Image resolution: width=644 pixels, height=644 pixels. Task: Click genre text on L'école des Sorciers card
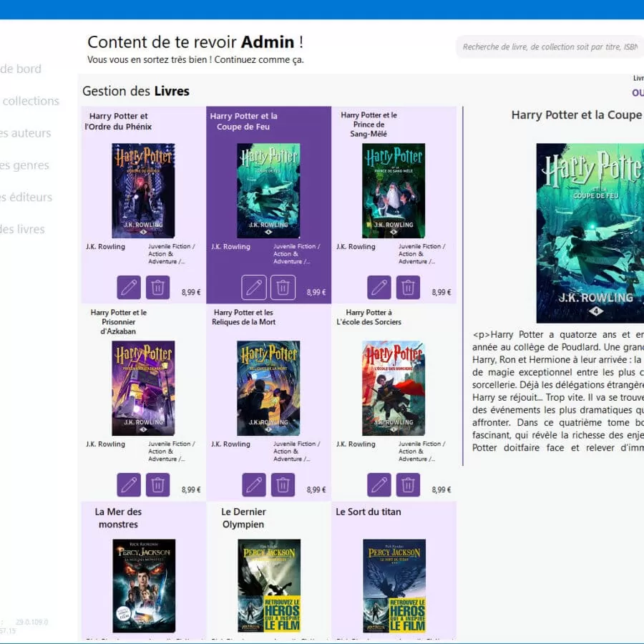click(421, 451)
